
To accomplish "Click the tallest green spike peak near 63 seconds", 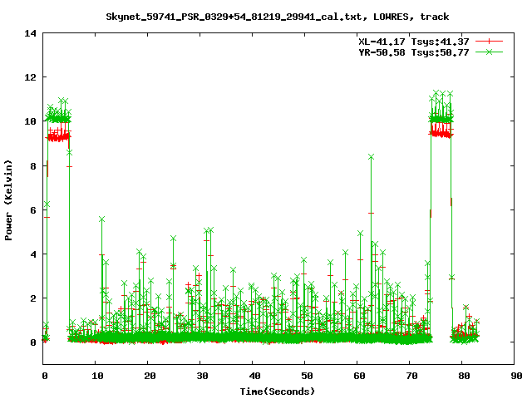I will point(371,157).
